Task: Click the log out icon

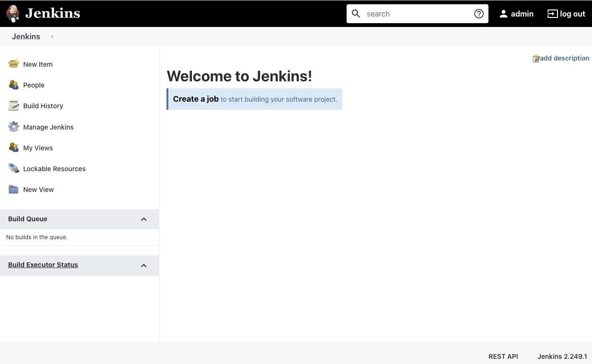Action: [x=552, y=14]
